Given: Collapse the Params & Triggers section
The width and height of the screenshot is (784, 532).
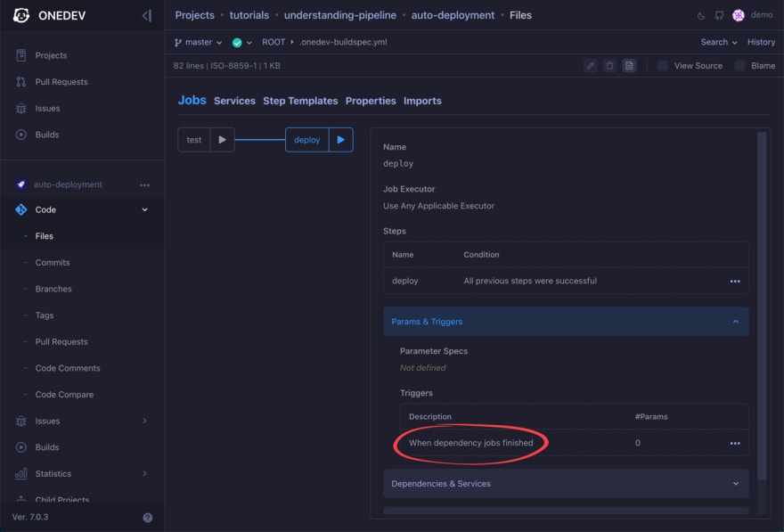Looking at the screenshot, I should 566,322.
